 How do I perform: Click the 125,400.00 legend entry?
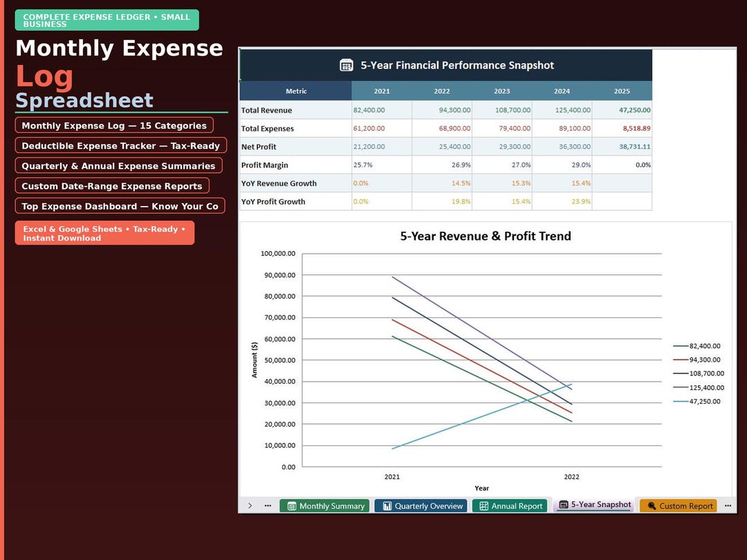699,388
